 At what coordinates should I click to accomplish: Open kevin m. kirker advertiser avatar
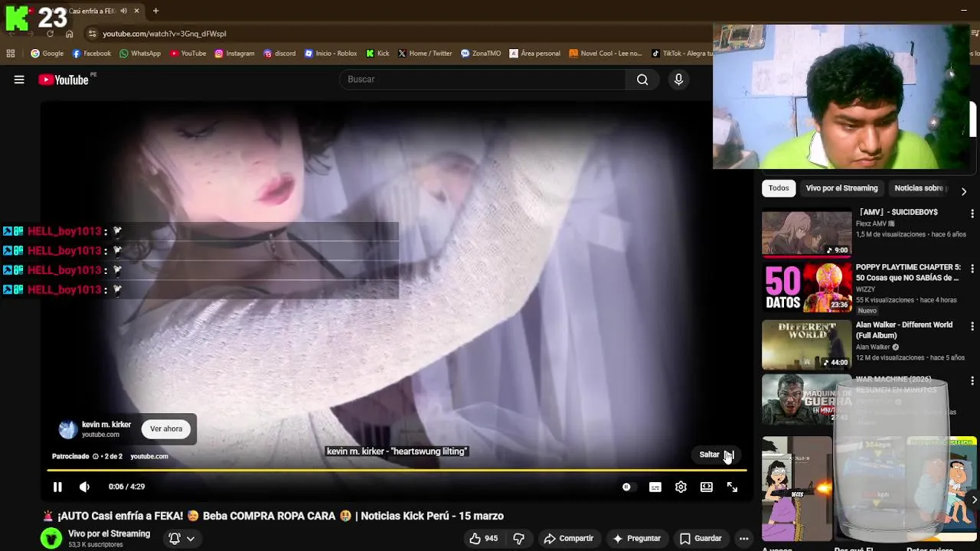tap(68, 429)
